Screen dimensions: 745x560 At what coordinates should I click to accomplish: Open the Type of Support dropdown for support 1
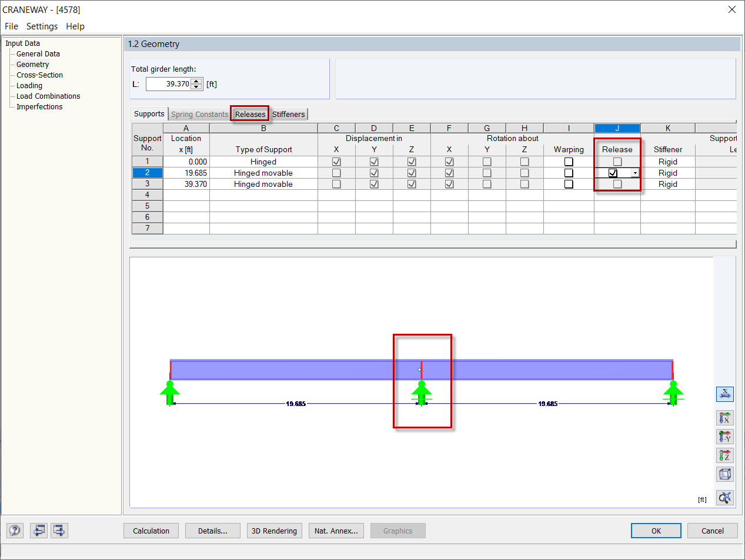click(263, 161)
